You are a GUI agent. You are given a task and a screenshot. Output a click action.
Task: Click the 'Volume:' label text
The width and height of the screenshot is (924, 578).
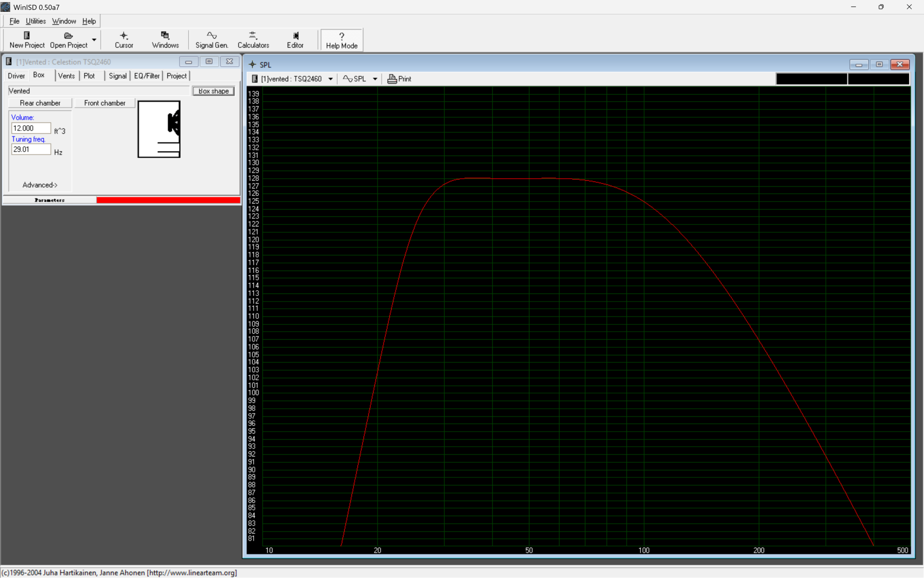(x=23, y=117)
